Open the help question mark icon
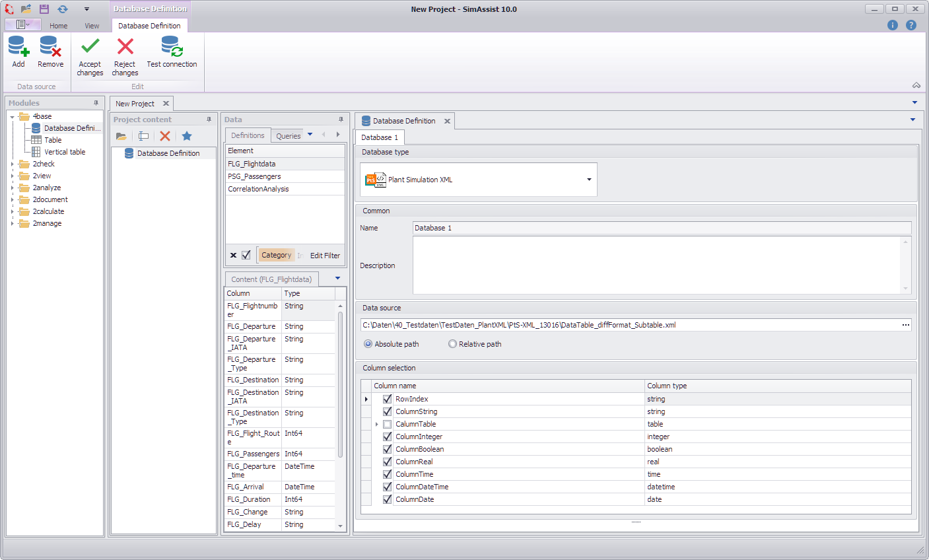This screenshot has height=560, width=929. tap(911, 25)
